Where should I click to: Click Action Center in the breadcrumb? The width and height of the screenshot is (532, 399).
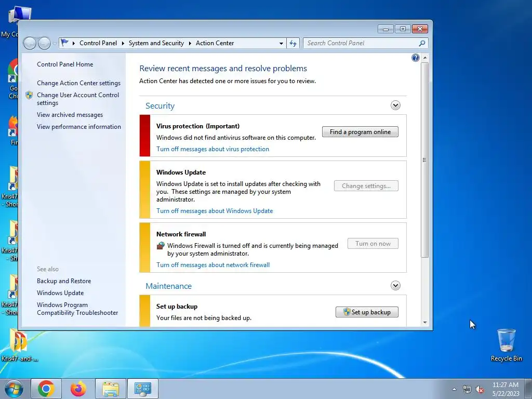(215, 43)
